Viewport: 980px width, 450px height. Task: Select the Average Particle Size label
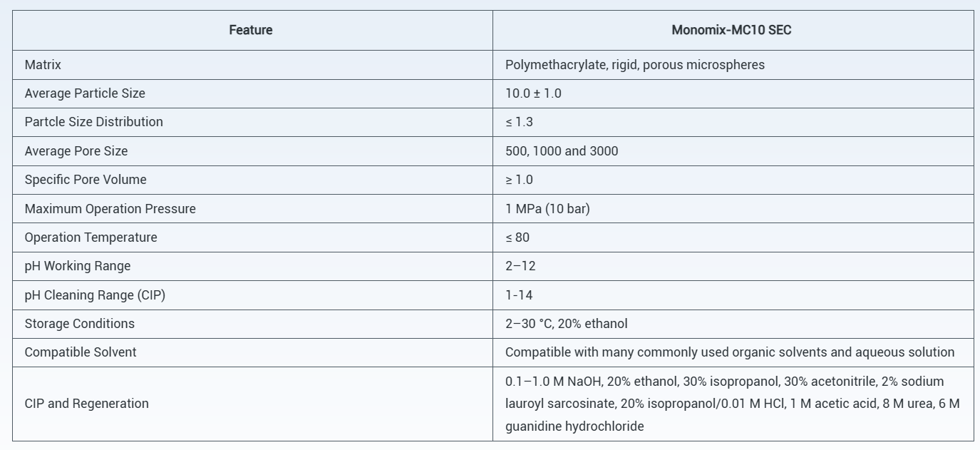pyautogui.click(x=85, y=93)
